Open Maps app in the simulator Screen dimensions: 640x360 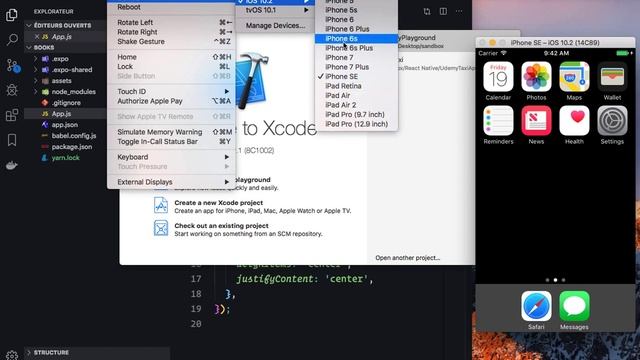click(574, 76)
